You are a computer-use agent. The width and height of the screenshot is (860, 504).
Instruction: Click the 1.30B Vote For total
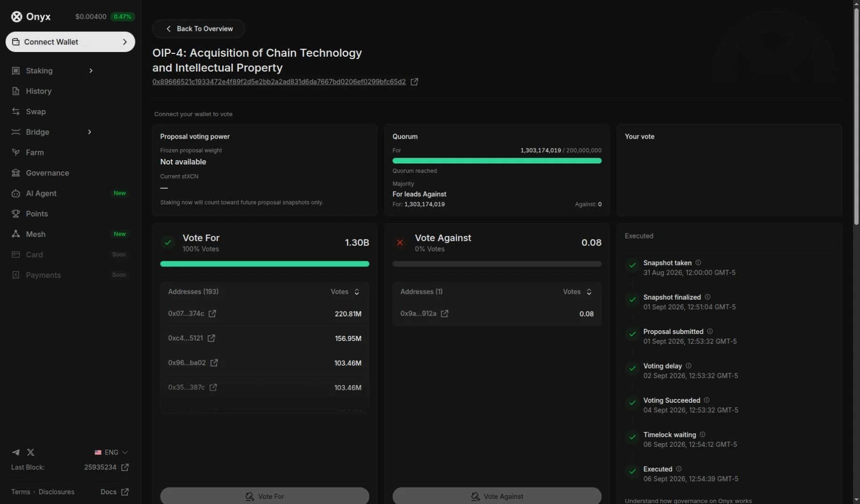357,243
